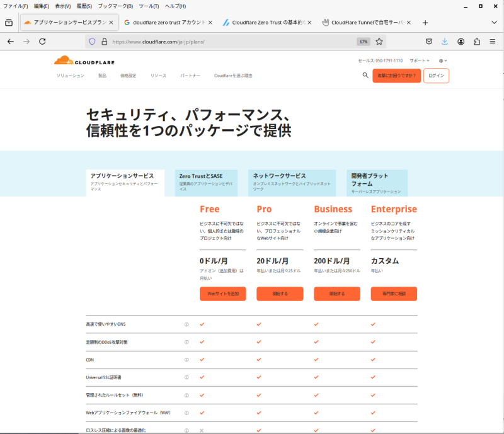The height and width of the screenshot is (434, 504).
Task: Select the アプリケーションサービス plan tab
Action: coord(125,183)
